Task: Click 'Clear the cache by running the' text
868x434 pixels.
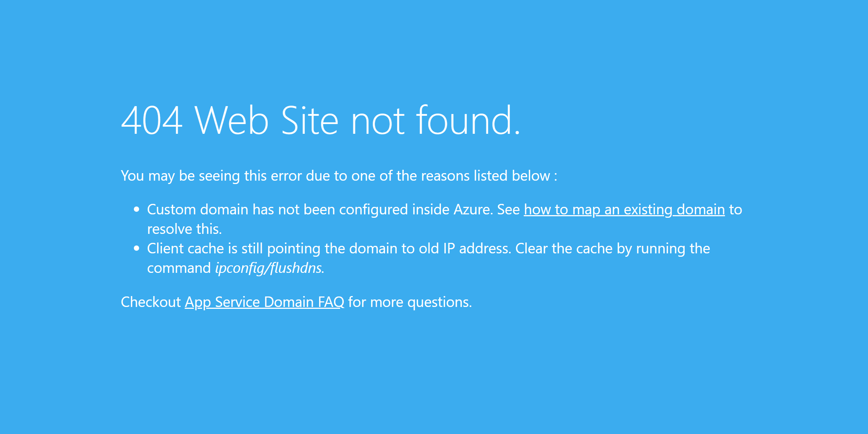Action: (x=613, y=248)
